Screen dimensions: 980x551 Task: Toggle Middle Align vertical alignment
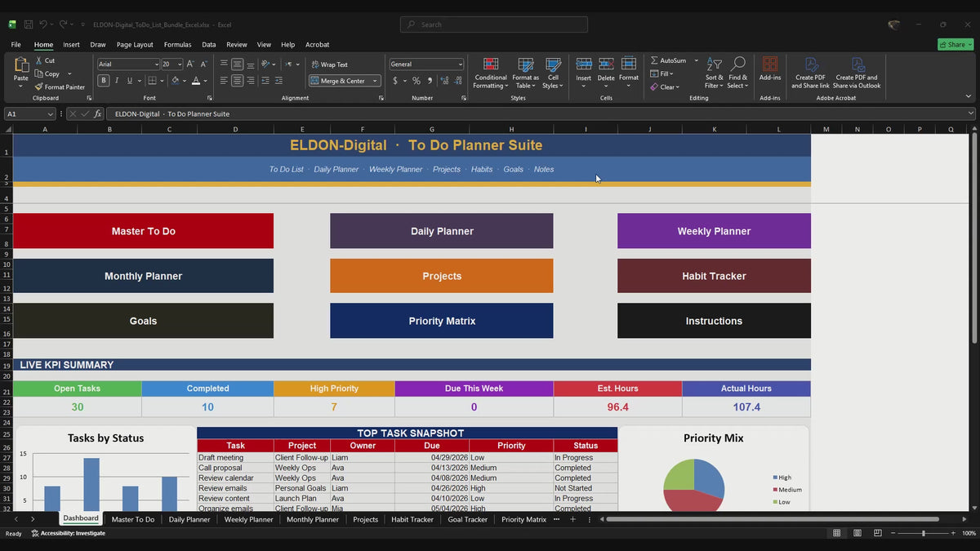tap(237, 64)
